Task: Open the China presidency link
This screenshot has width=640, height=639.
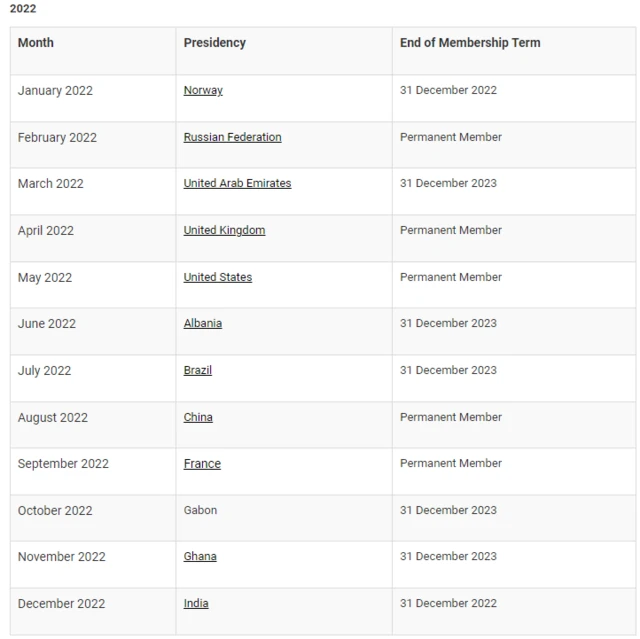Action: click(198, 417)
